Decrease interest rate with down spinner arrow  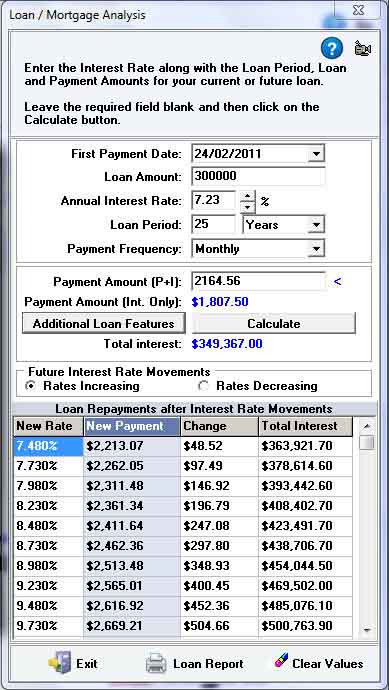[249, 206]
